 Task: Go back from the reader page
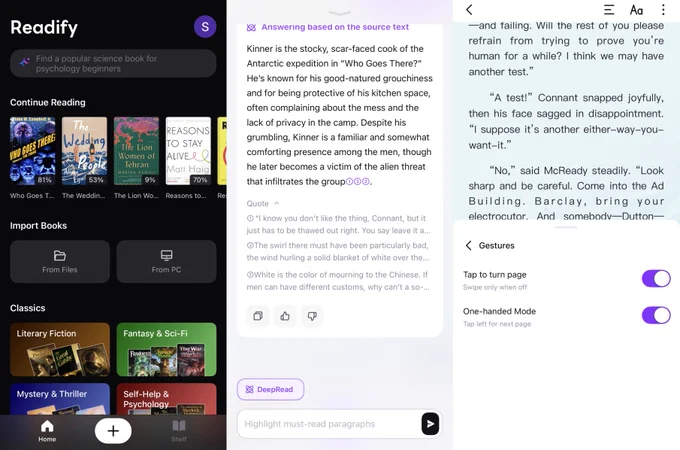point(469,10)
